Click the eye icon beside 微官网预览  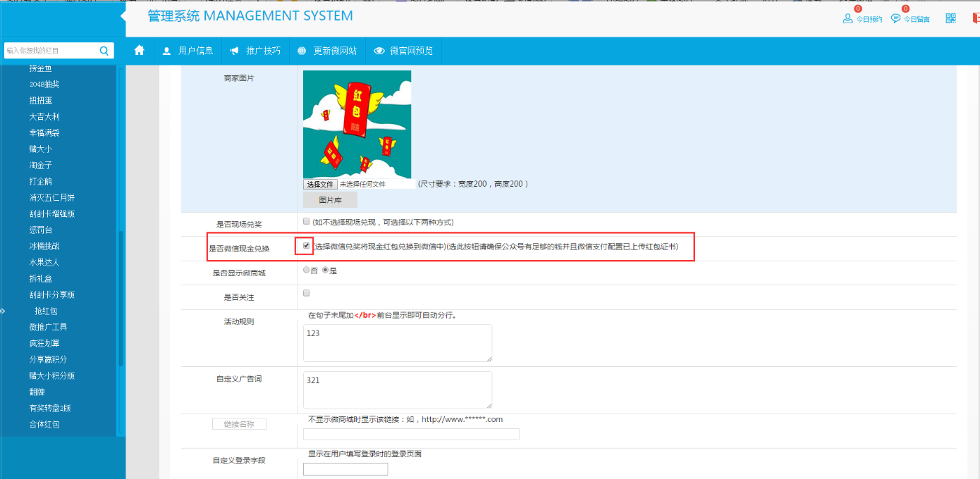tap(379, 51)
